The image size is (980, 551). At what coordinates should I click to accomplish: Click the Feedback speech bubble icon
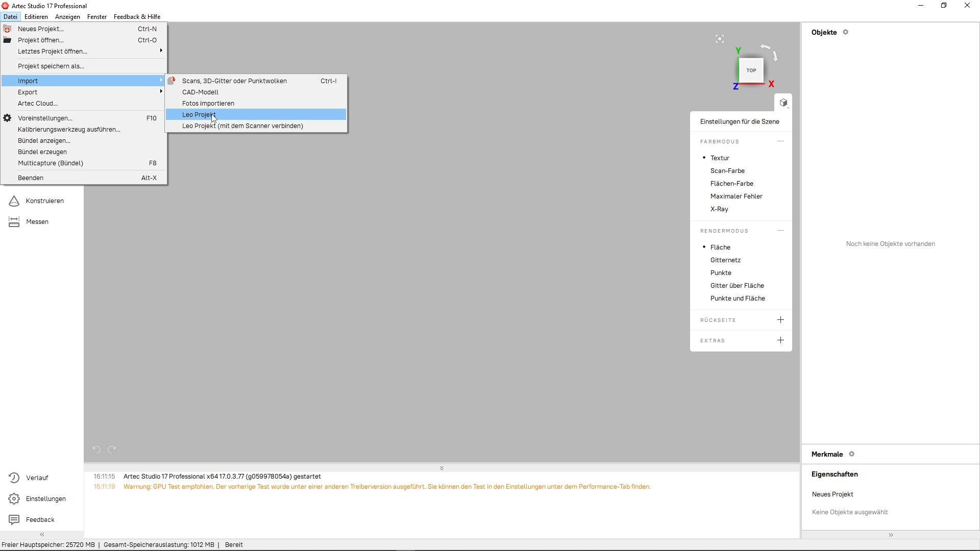[x=14, y=520]
